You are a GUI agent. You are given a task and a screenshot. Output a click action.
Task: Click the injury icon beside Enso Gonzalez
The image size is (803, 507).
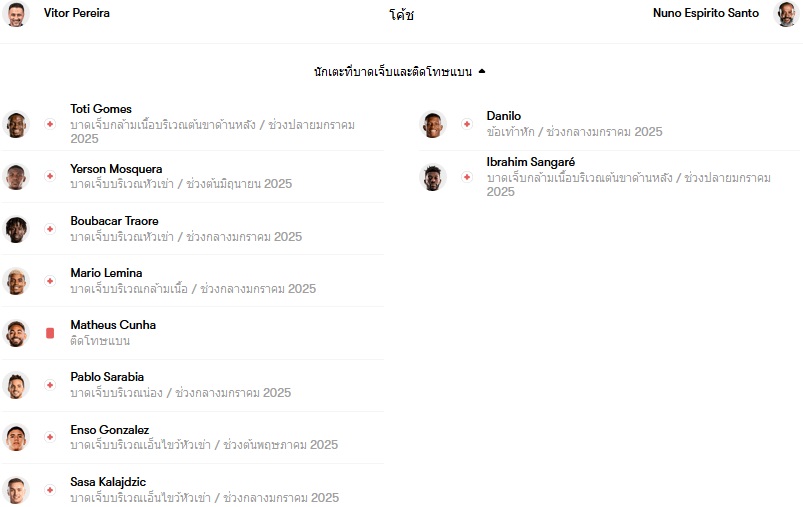tap(50, 437)
